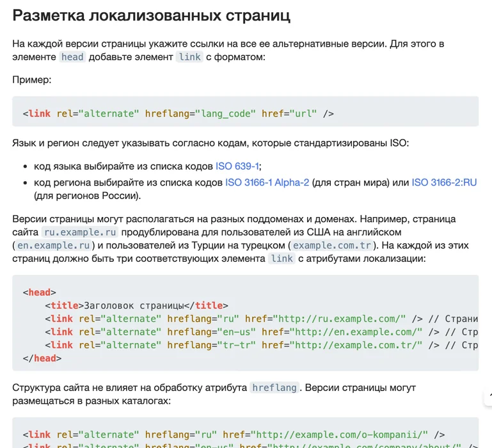
Task: Click the heading 'Разметка локализованных страниц'
Action: click(151, 15)
